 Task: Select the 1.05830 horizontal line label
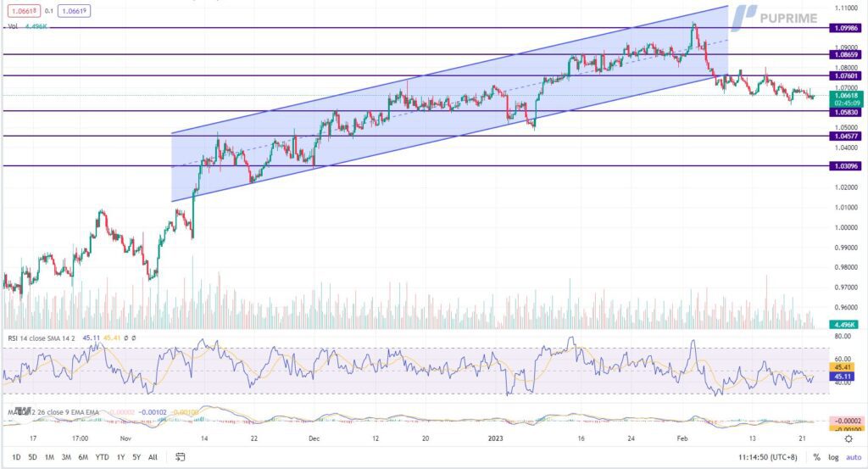pyautogui.click(x=845, y=112)
